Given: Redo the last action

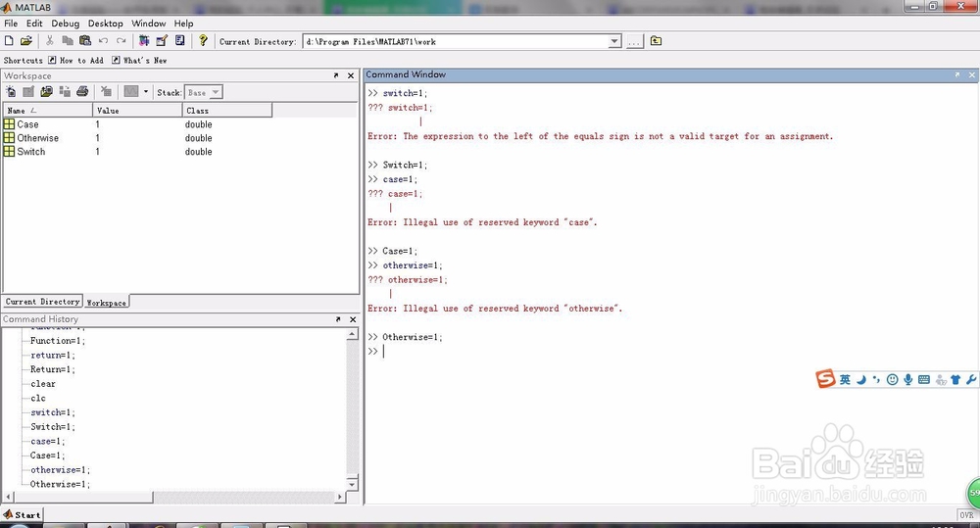Looking at the screenshot, I should (122, 40).
